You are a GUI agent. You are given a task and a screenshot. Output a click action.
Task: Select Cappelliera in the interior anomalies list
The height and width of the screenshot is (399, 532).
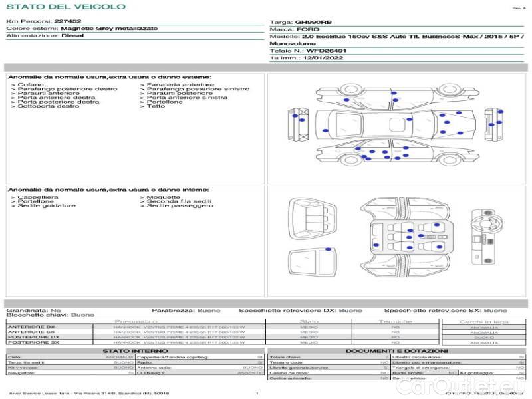38,197
